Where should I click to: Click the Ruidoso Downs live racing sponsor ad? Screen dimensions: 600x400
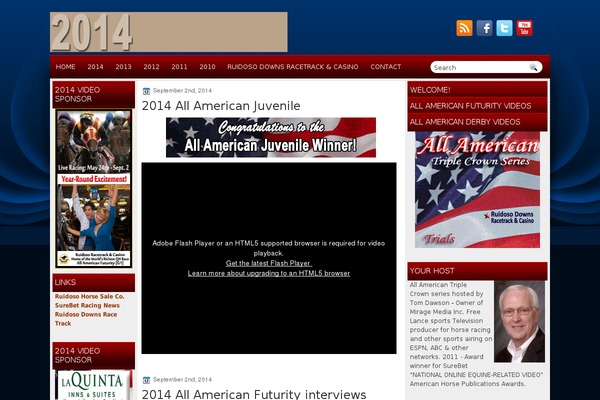click(94, 188)
